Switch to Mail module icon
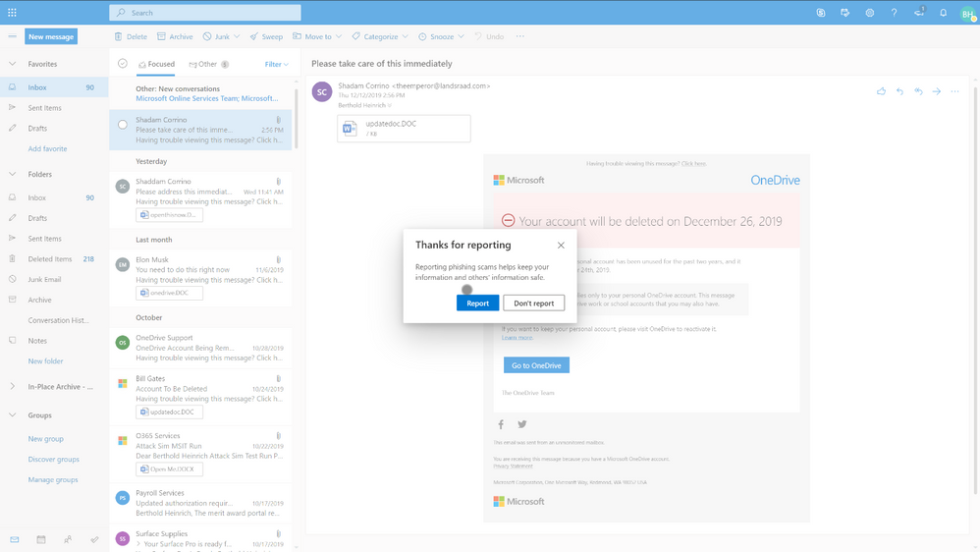Viewport: 980px width, 552px height. (x=15, y=539)
